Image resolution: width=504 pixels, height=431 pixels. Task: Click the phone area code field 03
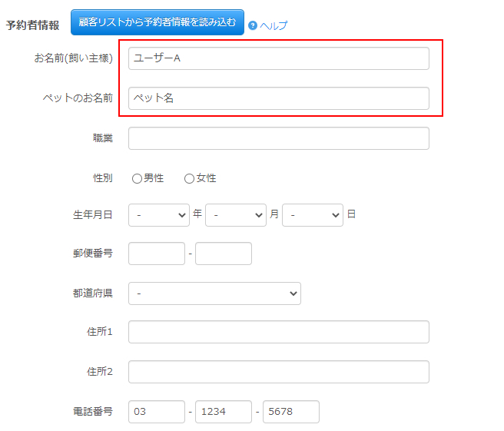157,412
